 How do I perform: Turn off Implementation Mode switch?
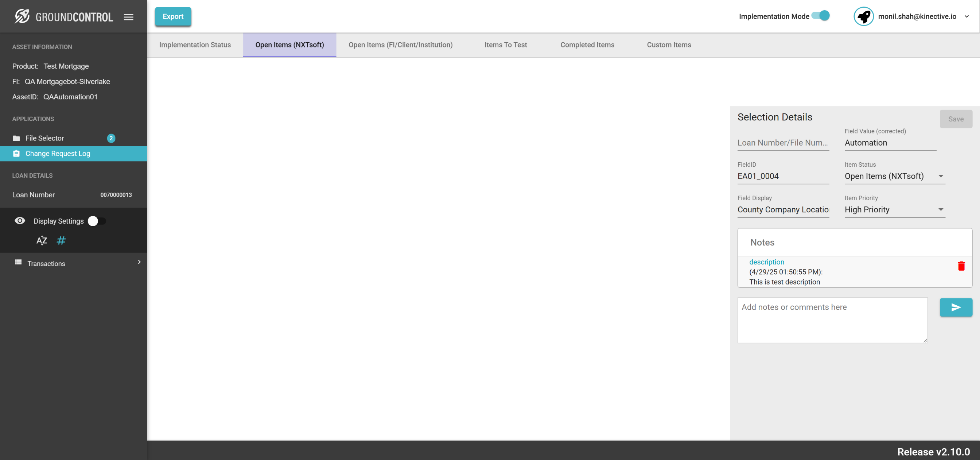click(x=821, y=16)
